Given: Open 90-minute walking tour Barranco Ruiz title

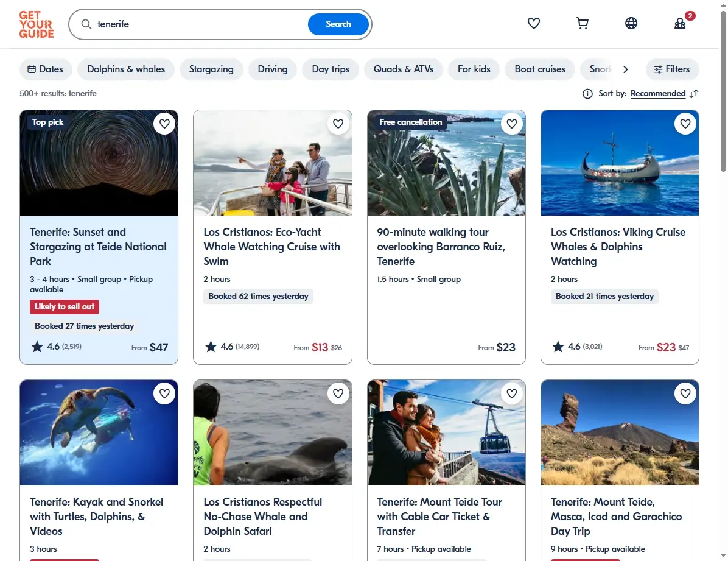Looking at the screenshot, I should [441, 247].
